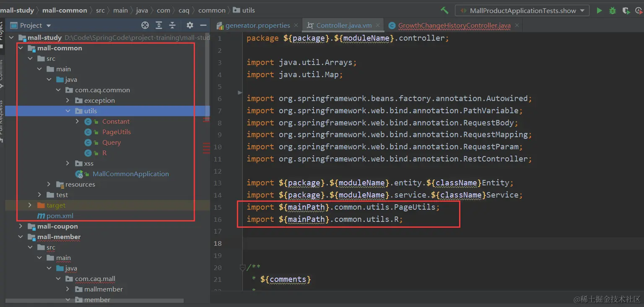Viewport: 644px width, 307px height.
Task: Place cursor on empty line 18 in editor
Action: pyautogui.click(x=443, y=243)
